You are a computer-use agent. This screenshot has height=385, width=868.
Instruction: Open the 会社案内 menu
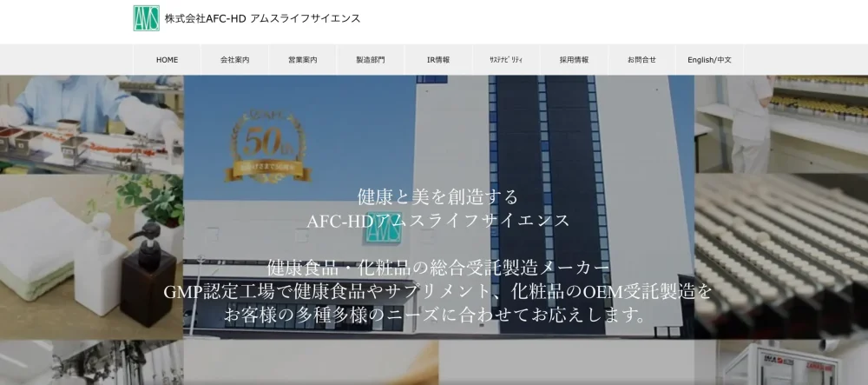click(234, 60)
